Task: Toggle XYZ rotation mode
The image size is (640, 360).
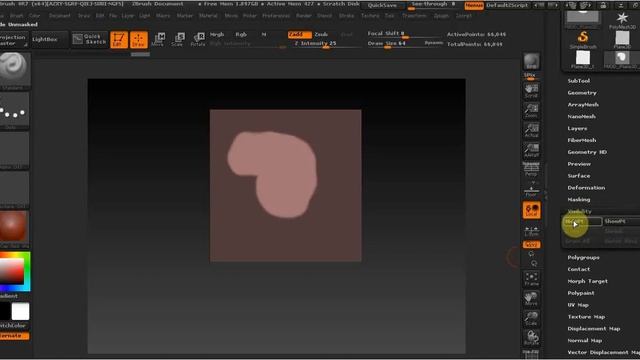Action: [x=531, y=244]
